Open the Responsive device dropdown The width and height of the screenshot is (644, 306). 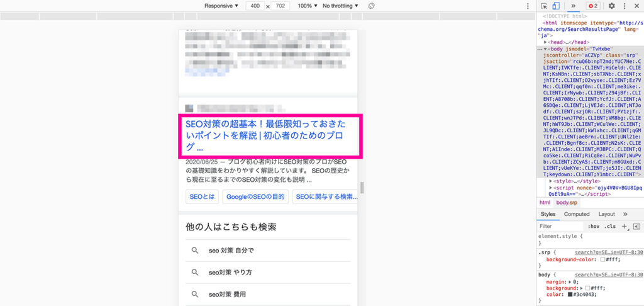221,6
